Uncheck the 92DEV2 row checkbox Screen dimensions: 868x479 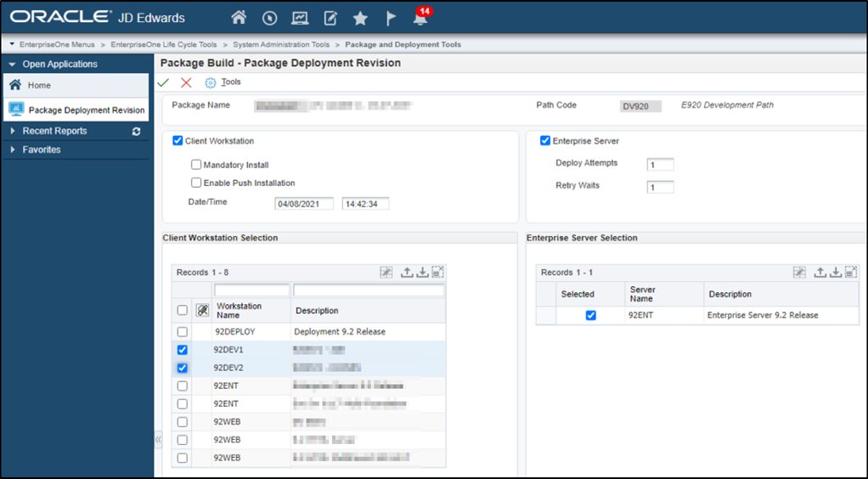182,368
